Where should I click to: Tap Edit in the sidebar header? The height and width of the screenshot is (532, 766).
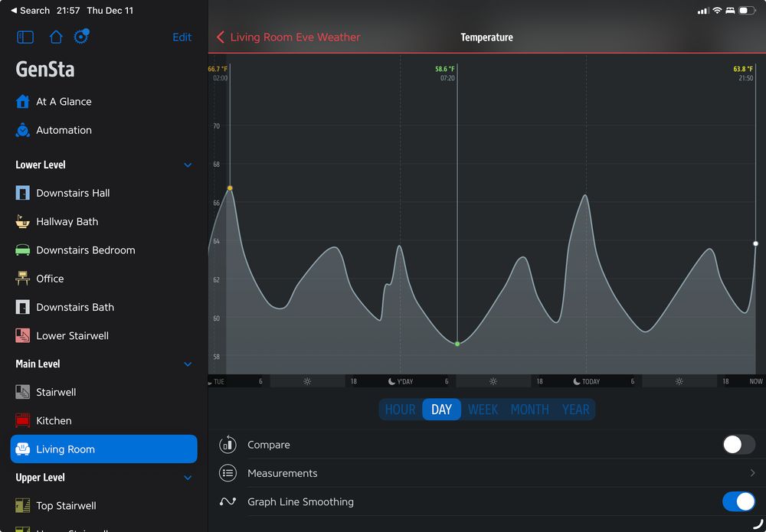[x=182, y=37]
